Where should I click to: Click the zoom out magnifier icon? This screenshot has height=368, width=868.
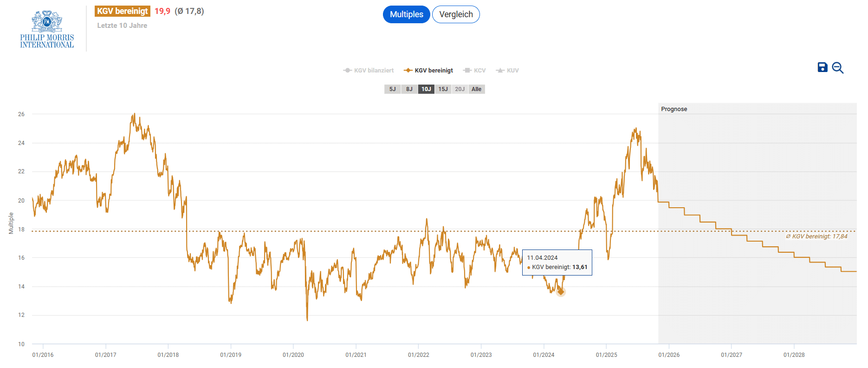[x=837, y=68]
